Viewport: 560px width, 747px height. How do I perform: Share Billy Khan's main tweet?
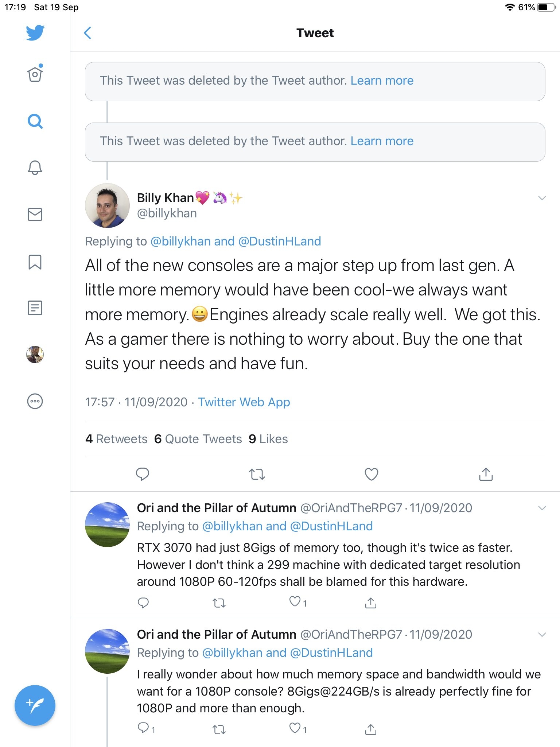(x=486, y=474)
